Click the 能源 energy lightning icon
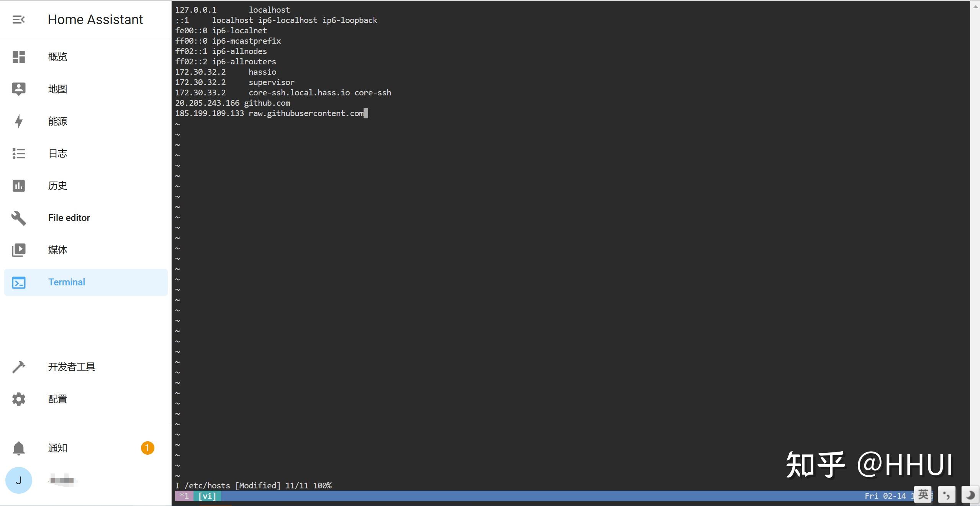 pyautogui.click(x=18, y=121)
